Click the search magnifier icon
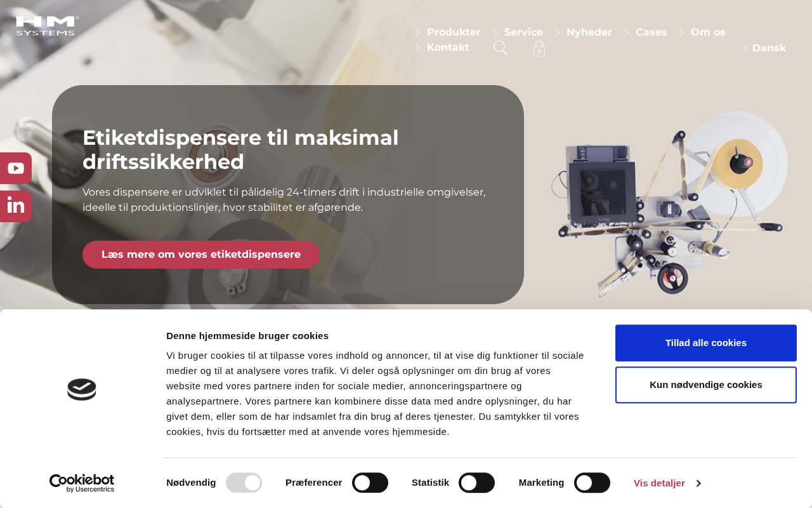Image resolution: width=812 pixels, height=508 pixels. point(500,48)
